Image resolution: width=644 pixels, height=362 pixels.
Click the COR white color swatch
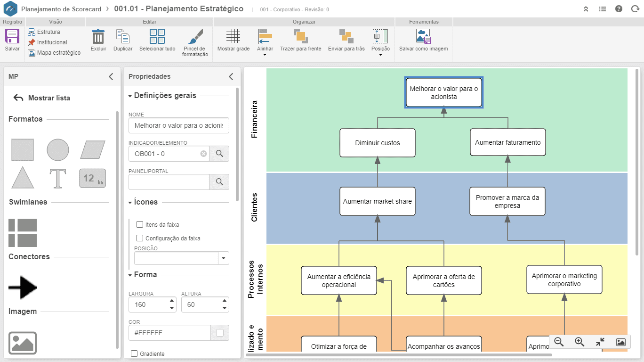[x=219, y=333]
